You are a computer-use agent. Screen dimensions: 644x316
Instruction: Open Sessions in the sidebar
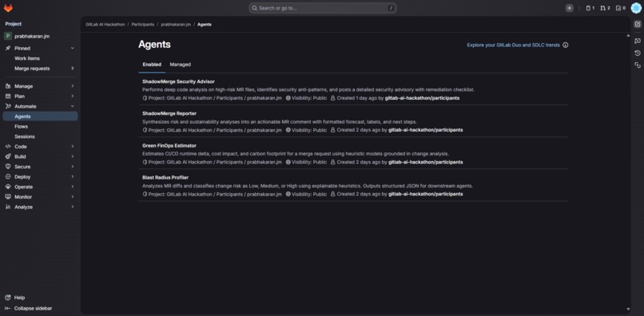(40, 136)
